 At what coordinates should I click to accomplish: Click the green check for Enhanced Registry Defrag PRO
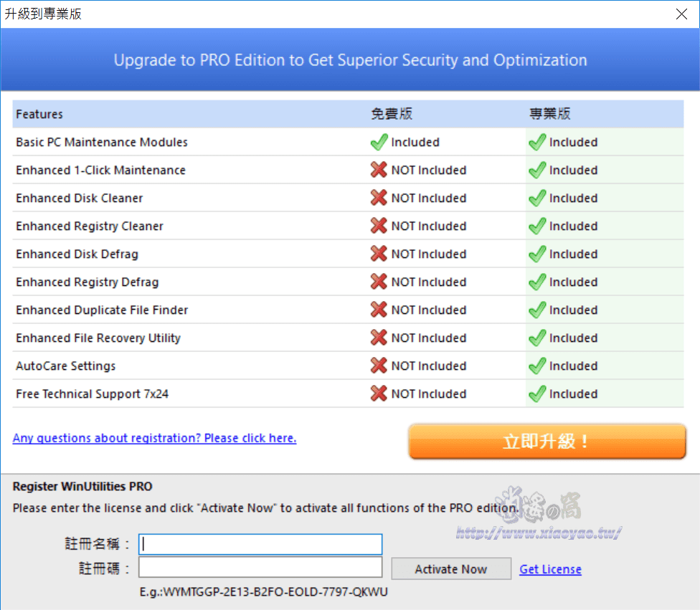537,282
